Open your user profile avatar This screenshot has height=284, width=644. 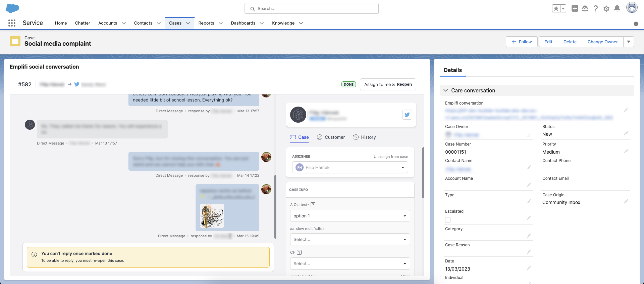click(632, 8)
